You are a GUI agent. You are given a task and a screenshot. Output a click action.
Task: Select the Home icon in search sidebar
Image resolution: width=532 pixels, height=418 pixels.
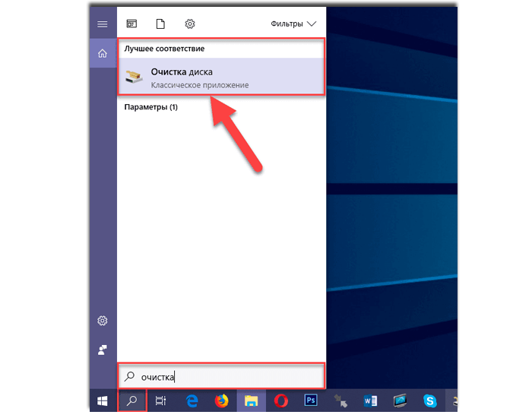pyautogui.click(x=103, y=53)
